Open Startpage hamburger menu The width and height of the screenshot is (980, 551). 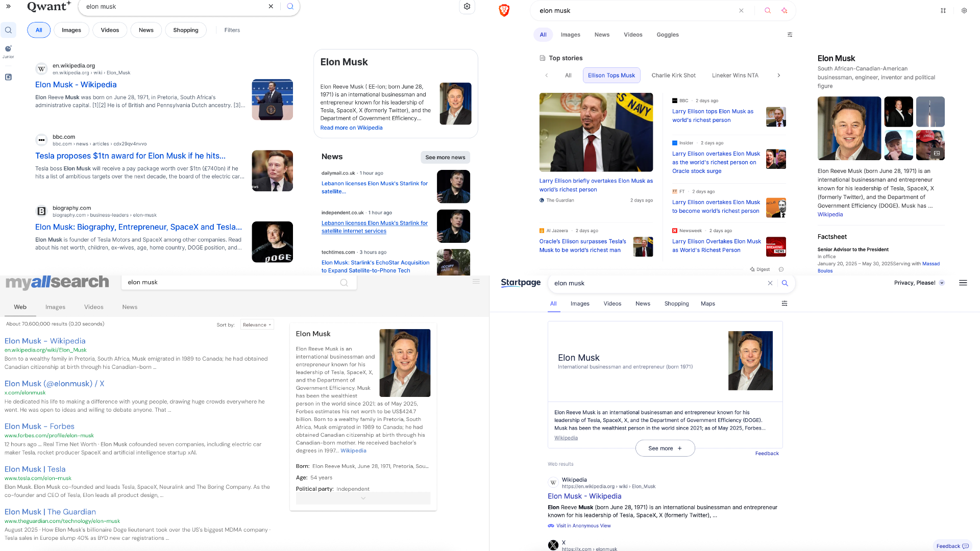pos(963,283)
